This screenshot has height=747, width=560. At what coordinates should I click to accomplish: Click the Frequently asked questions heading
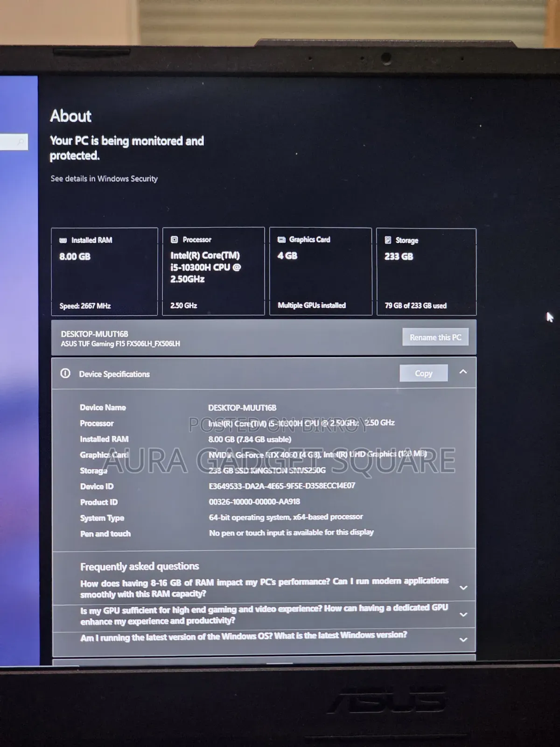point(140,566)
